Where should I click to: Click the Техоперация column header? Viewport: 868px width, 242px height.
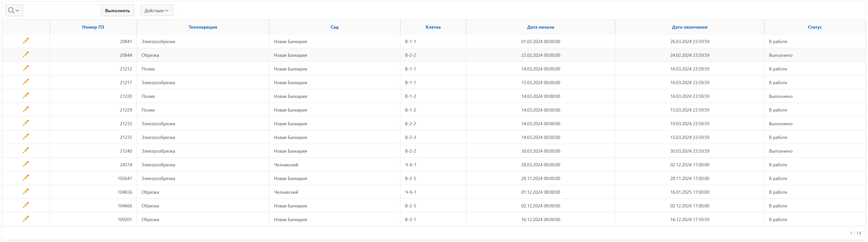pos(203,27)
